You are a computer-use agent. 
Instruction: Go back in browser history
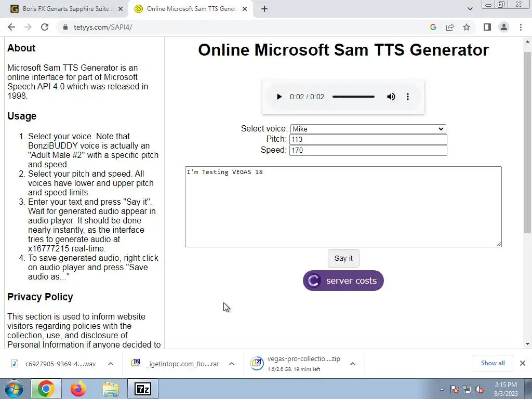pyautogui.click(x=11, y=27)
